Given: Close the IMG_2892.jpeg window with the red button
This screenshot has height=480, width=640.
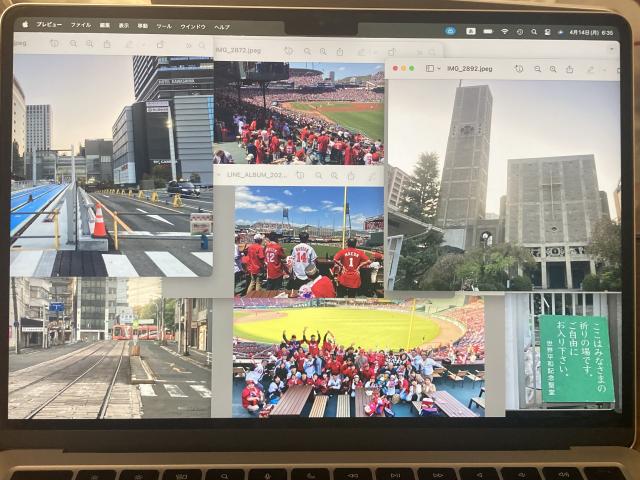Looking at the screenshot, I should click(395, 68).
